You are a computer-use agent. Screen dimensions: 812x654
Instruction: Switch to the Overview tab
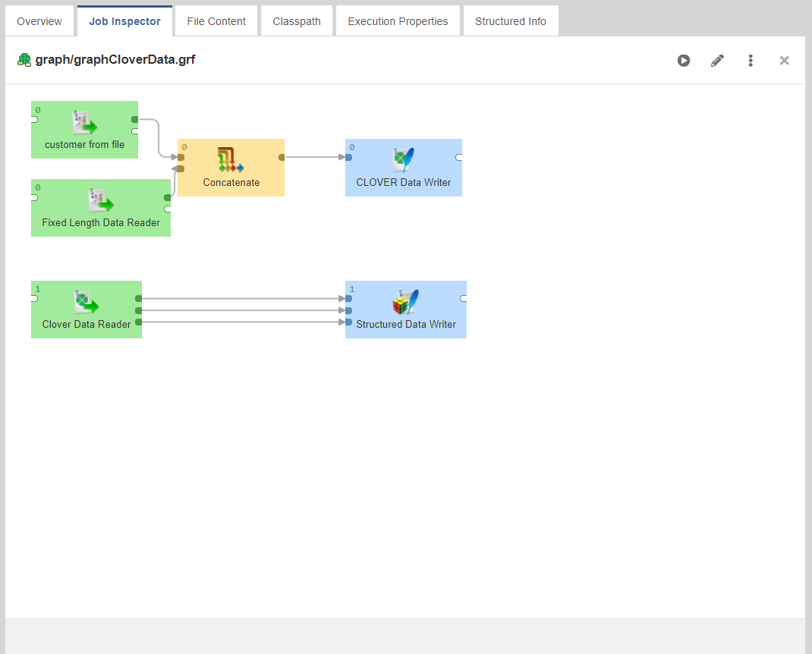click(39, 21)
